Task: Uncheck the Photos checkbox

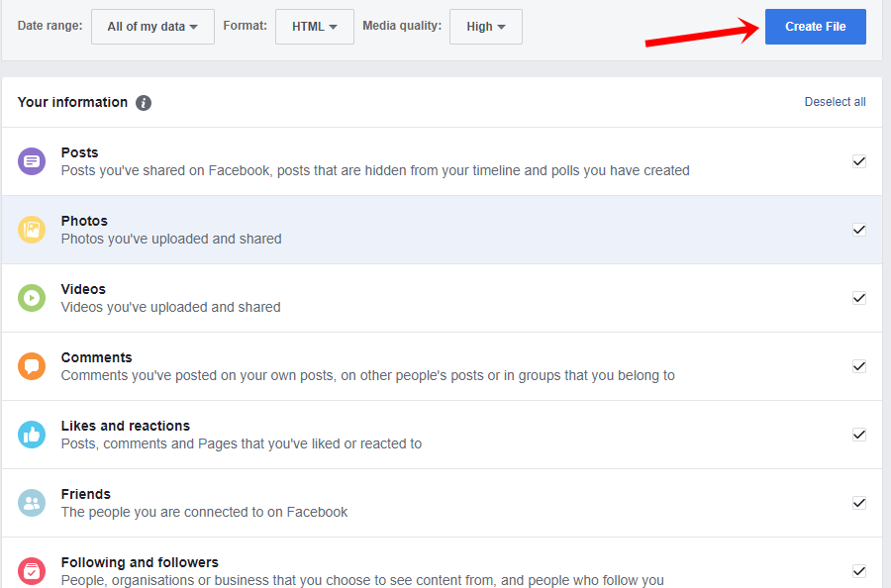Action: tap(859, 230)
